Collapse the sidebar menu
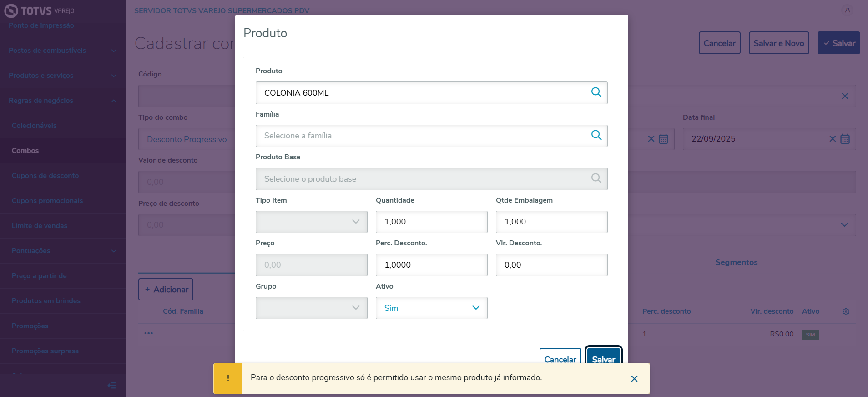 [111, 386]
